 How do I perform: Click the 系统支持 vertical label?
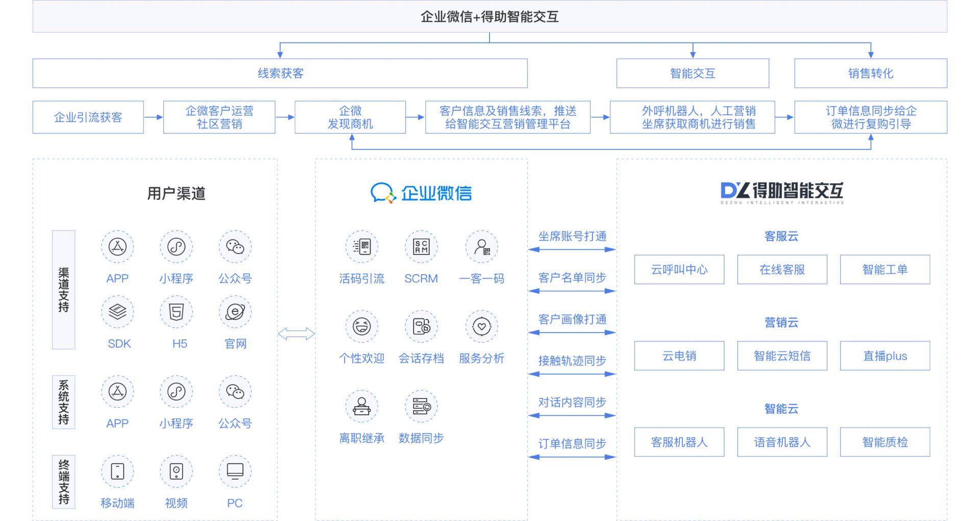pos(64,402)
